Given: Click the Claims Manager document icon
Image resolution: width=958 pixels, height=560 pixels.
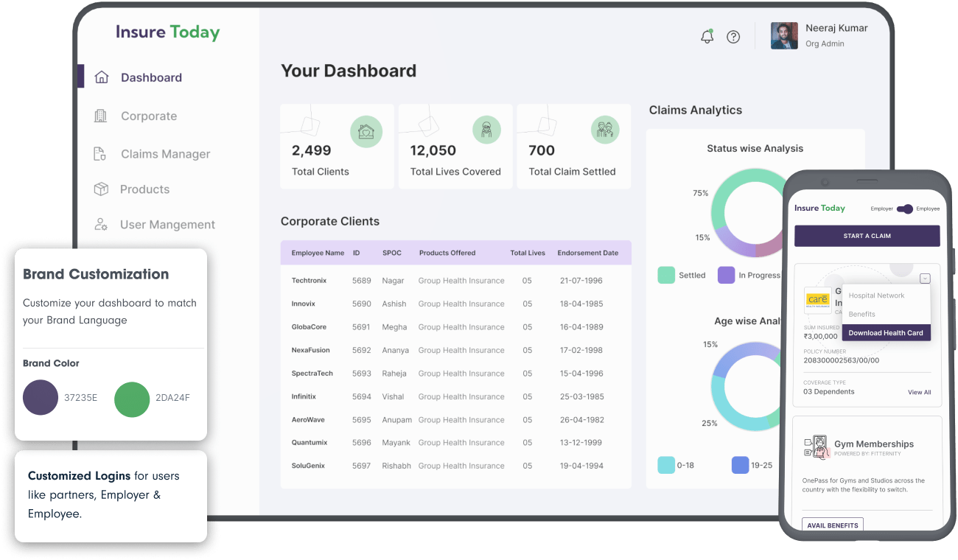Looking at the screenshot, I should coord(101,153).
